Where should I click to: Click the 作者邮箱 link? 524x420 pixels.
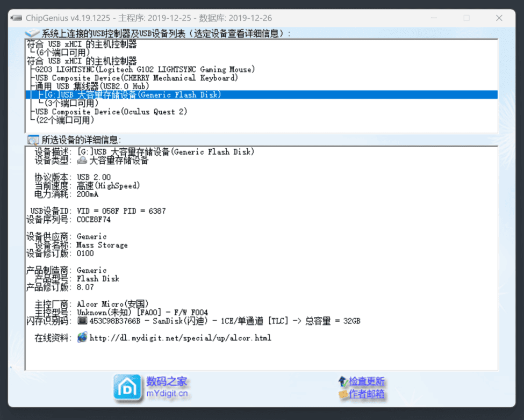click(x=367, y=394)
